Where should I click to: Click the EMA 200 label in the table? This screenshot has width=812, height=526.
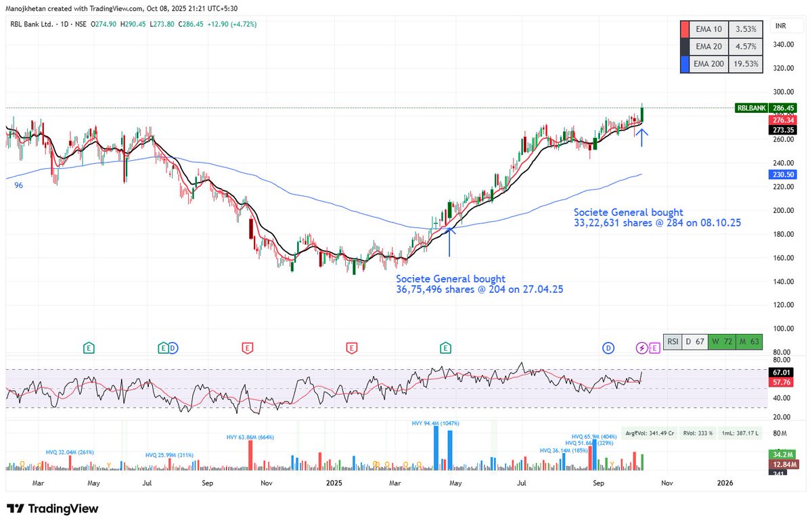click(x=708, y=64)
